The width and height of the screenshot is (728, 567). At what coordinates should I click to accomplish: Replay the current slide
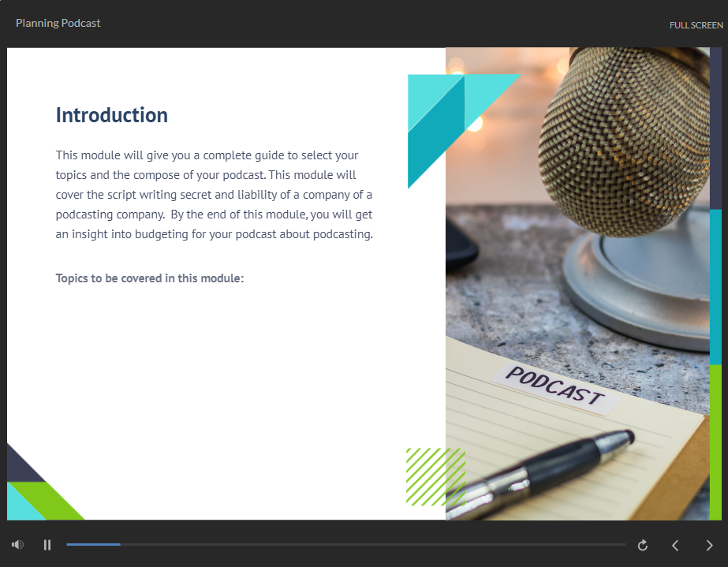[x=643, y=545]
